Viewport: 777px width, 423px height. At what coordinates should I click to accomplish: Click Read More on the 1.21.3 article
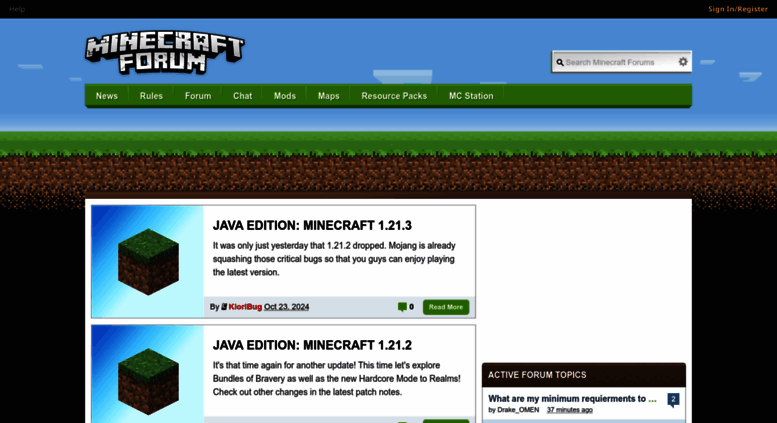445,307
